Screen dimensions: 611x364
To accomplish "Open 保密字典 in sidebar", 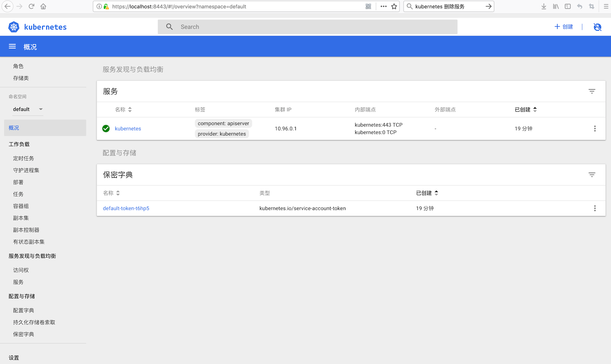I will (x=23, y=334).
